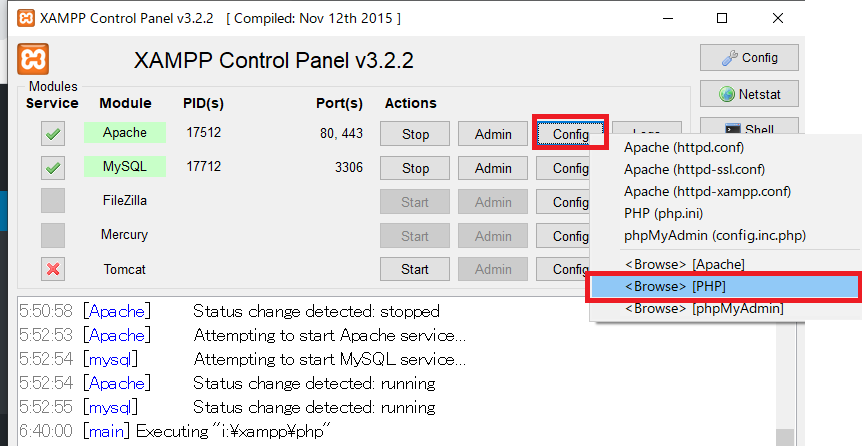Select phpMyAdmin (config.inc.php) entry
Viewport: 862px width, 448px height.
(x=714, y=235)
